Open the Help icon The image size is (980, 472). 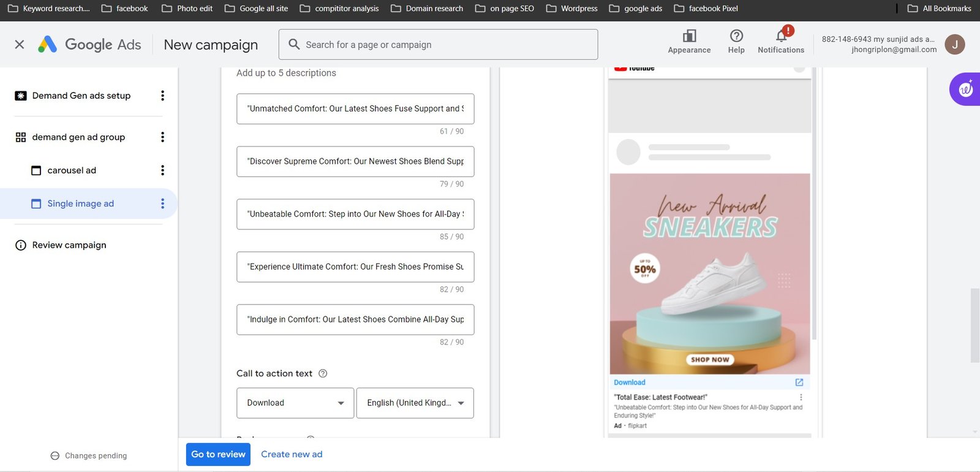click(x=736, y=36)
